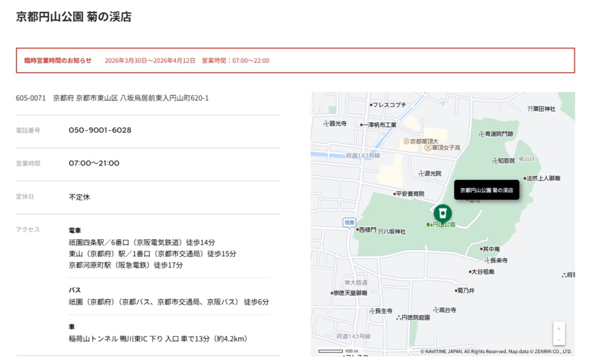The height and width of the screenshot is (364, 593).
Task: Zoom in the map with plus button
Action: click(559, 329)
